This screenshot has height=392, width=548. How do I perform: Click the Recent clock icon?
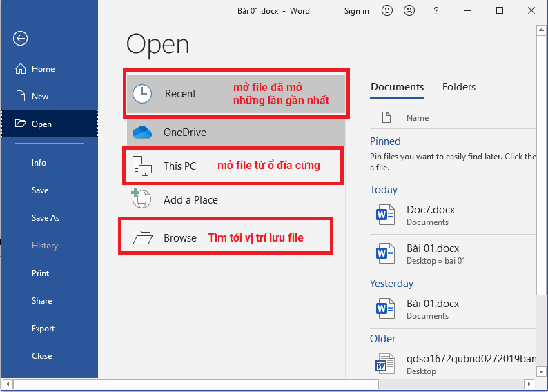coord(142,94)
